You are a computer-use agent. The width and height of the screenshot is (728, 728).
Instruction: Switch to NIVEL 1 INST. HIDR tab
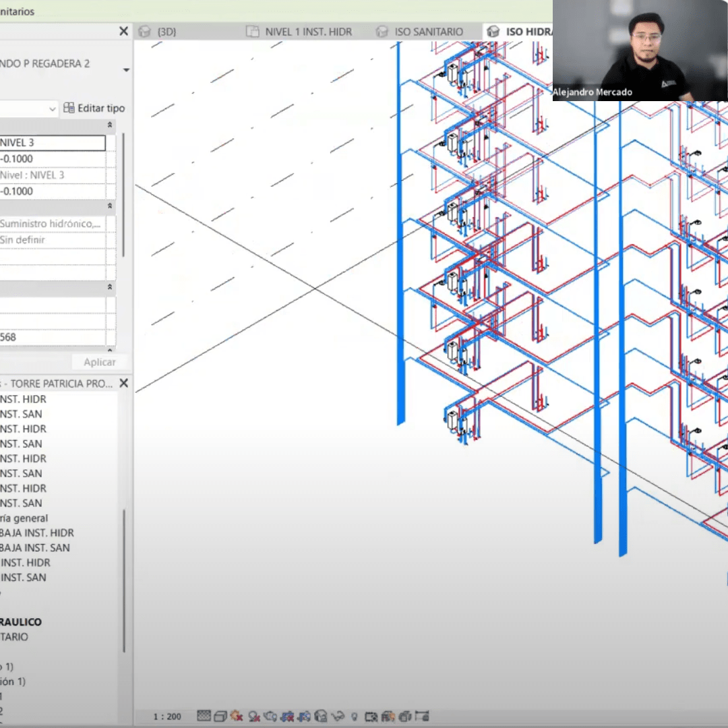(x=308, y=32)
